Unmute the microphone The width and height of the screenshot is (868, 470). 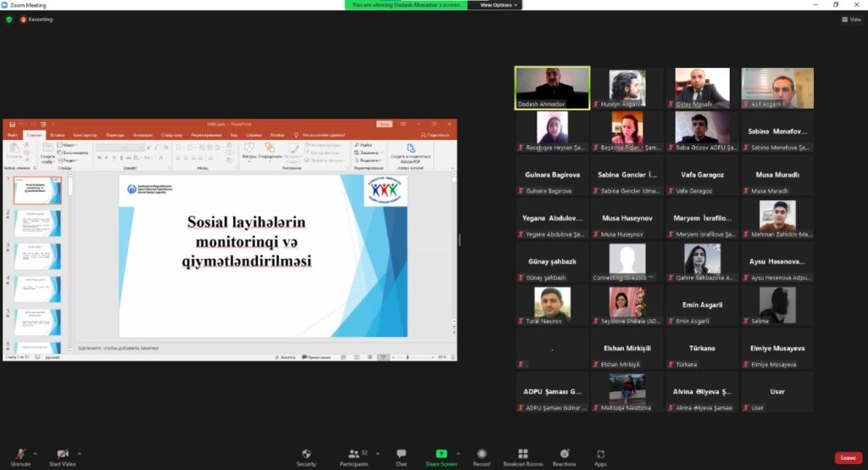pos(20,456)
